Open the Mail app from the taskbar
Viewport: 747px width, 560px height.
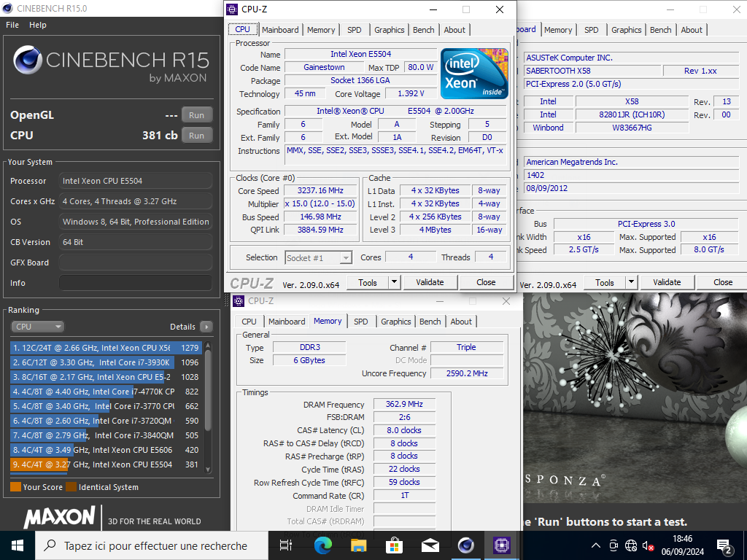(430, 545)
